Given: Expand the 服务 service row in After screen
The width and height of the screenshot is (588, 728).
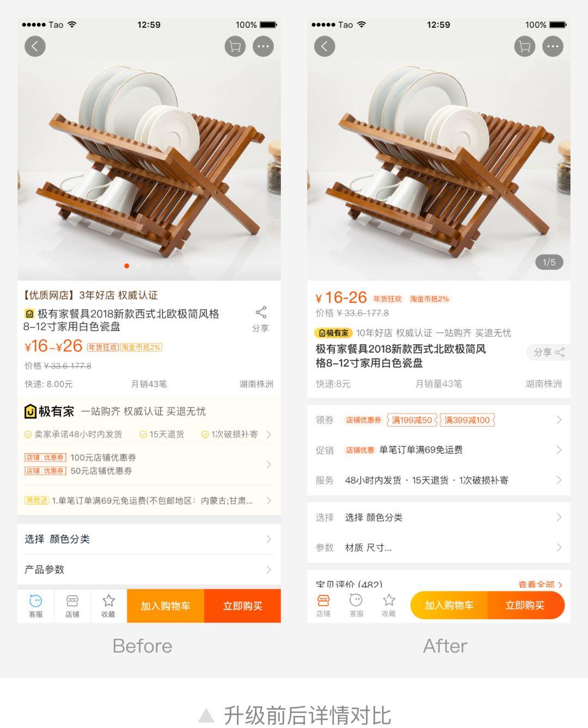Looking at the screenshot, I should [x=439, y=480].
